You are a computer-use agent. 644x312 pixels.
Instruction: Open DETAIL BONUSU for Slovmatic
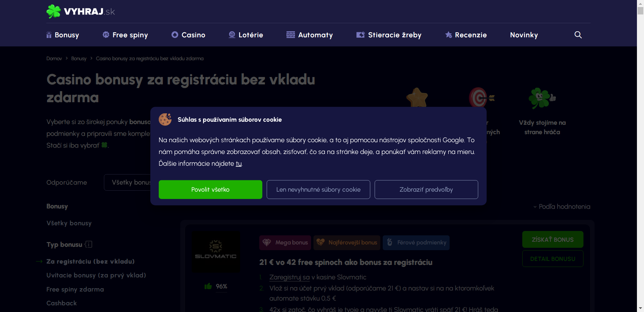553,259
